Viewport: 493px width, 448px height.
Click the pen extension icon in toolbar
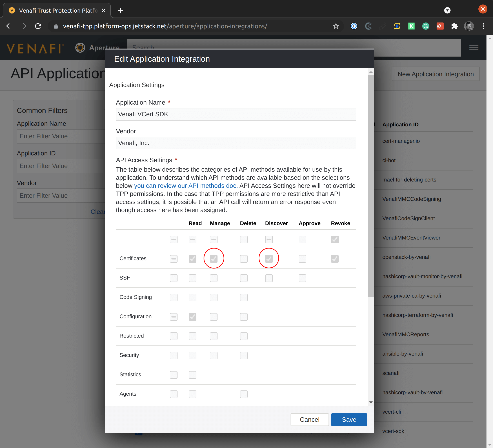pyautogui.click(x=382, y=26)
